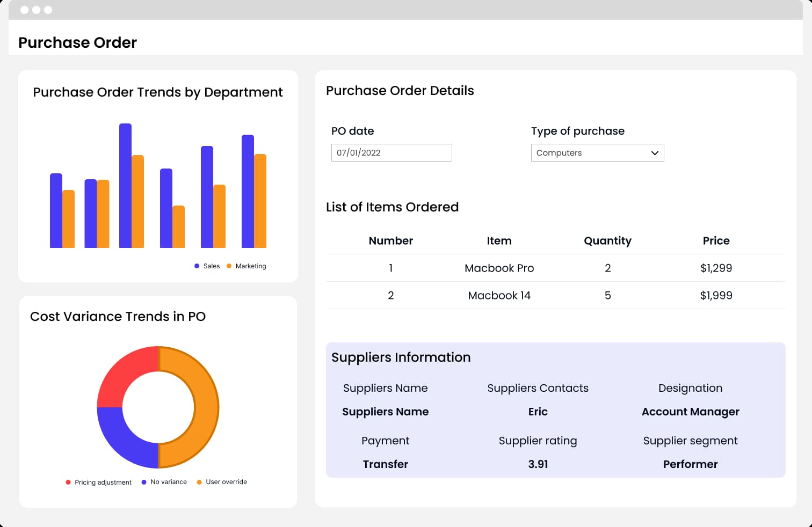Sort by the Price column header

716,241
